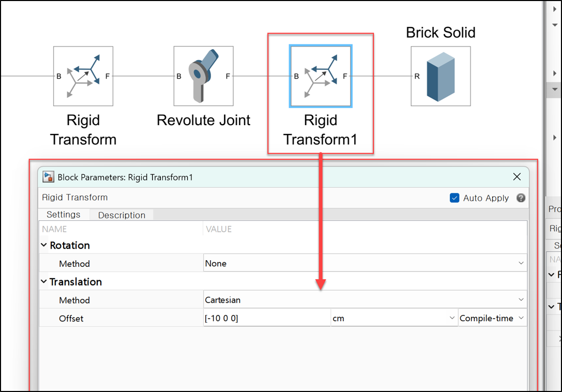Viewport: 562px width, 392px height.
Task: Select the Brick Solid block icon
Action: [x=441, y=77]
